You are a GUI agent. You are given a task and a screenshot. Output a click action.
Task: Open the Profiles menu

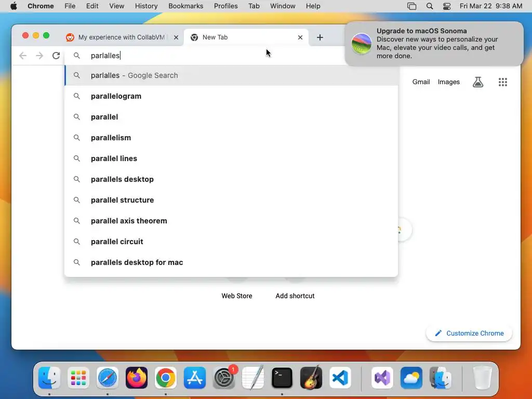pyautogui.click(x=225, y=6)
